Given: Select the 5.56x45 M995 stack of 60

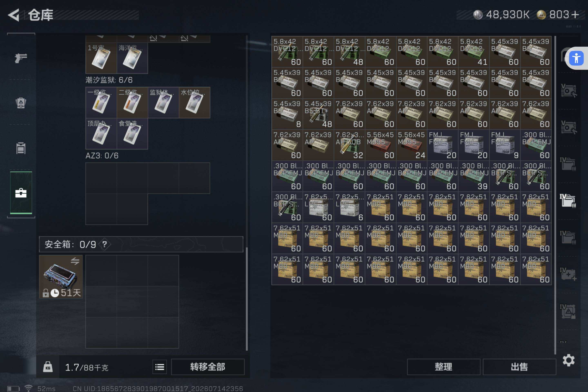Looking at the screenshot, I should point(381,145).
